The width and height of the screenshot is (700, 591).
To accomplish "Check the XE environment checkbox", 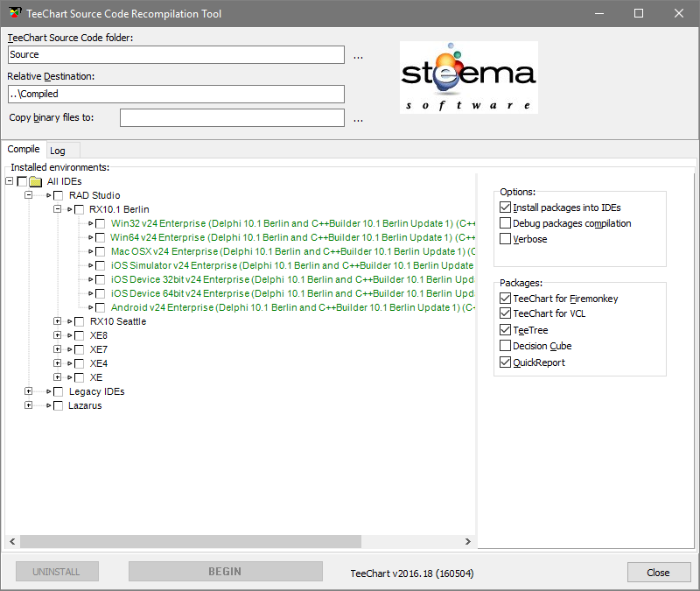I will 79,378.
